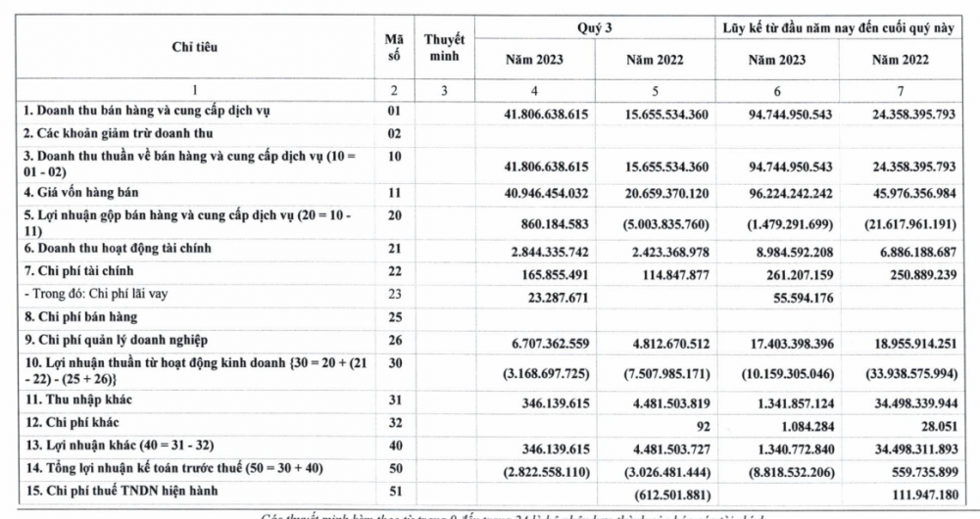Click the 'Chi phí khác' value 1.084.284
Screen dimensions: 980x519
(x=804, y=425)
